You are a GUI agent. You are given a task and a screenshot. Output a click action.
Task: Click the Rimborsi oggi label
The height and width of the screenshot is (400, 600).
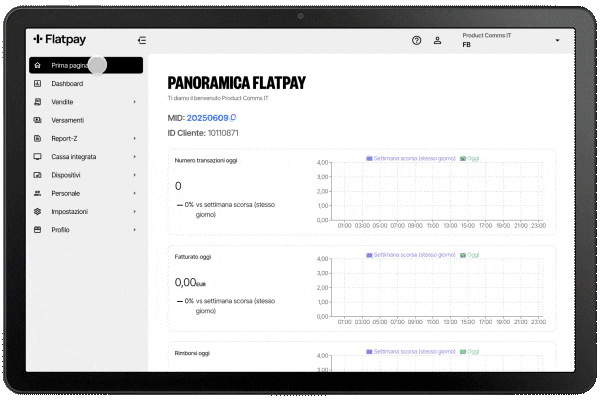[192, 353]
